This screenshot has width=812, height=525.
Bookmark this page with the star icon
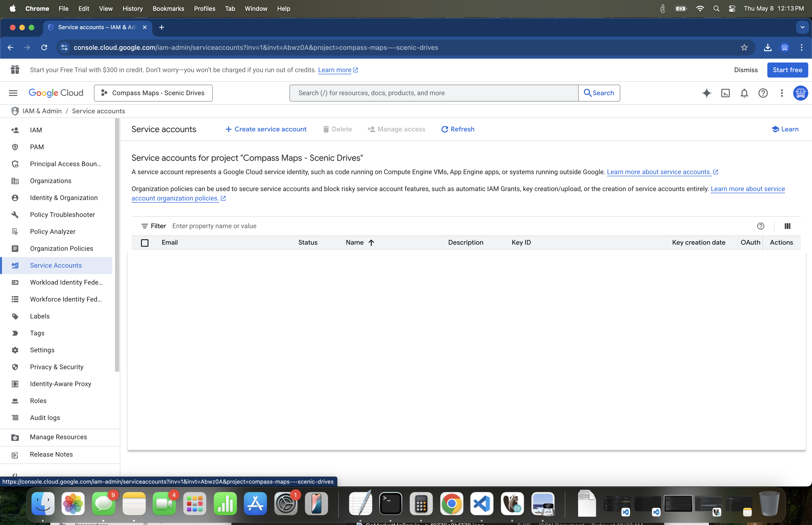coord(744,47)
